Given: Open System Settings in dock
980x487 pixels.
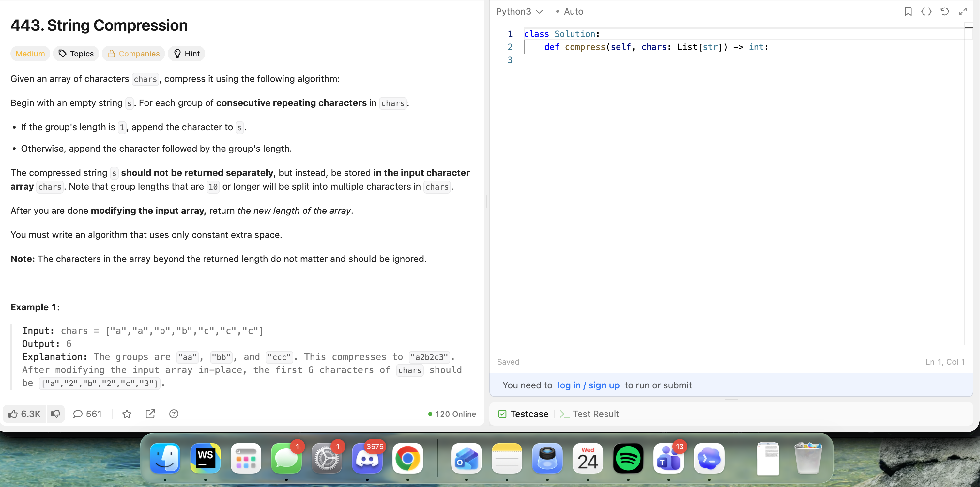Looking at the screenshot, I should [327, 458].
